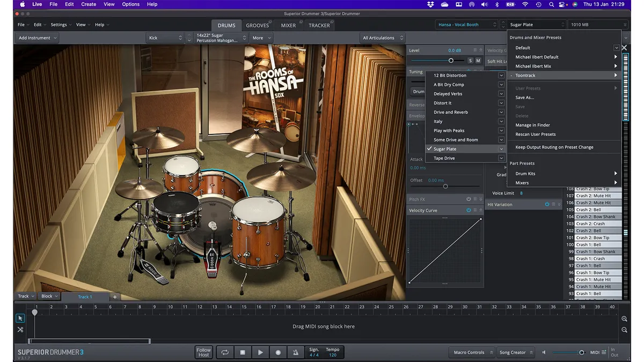Open Spotlight search in menu bar
Screen dimensions: 644x362
(552, 4)
